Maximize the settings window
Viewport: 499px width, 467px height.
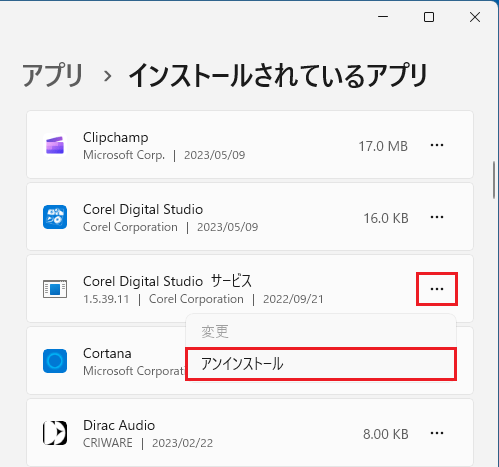[429, 17]
